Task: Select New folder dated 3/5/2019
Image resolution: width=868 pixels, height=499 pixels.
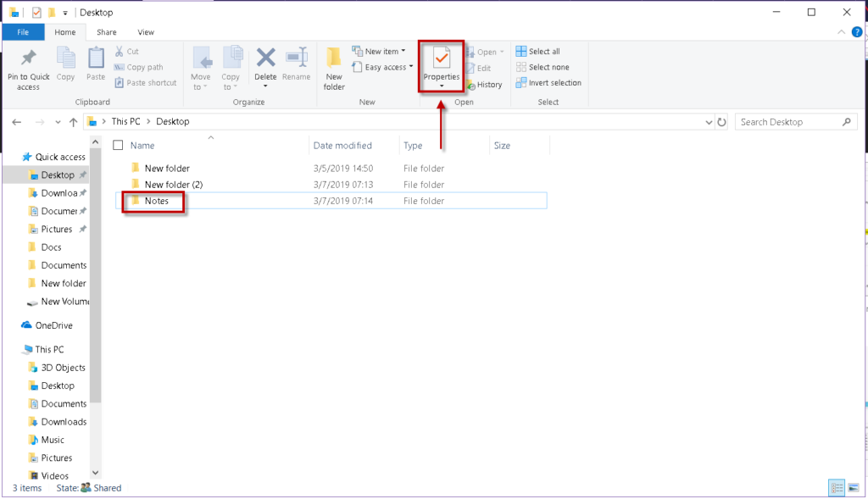Action: tap(331, 169)
